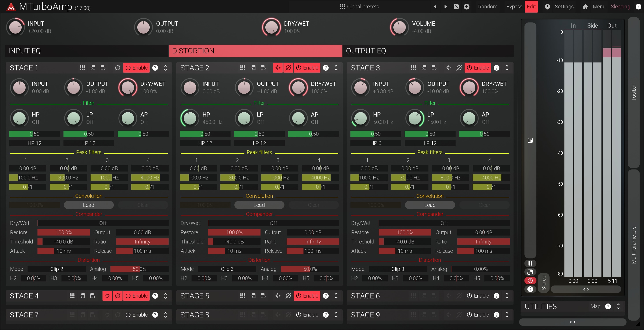The height and width of the screenshot is (330, 644).
Task: Adjust Stage 1 Analog 50.0% slider
Action: tap(139, 269)
